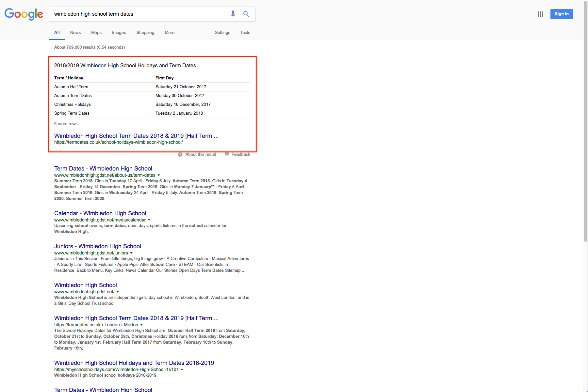The height and width of the screenshot is (392, 588).
Task: Open the More search categories menu
Action: coord(170,33)
